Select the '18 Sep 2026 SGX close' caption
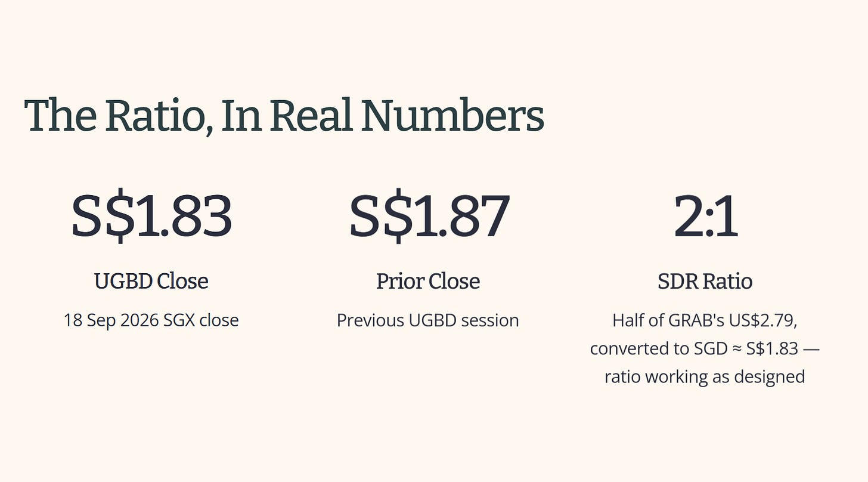This screenshot has height=482, width=868. click(x=151, y=320)
